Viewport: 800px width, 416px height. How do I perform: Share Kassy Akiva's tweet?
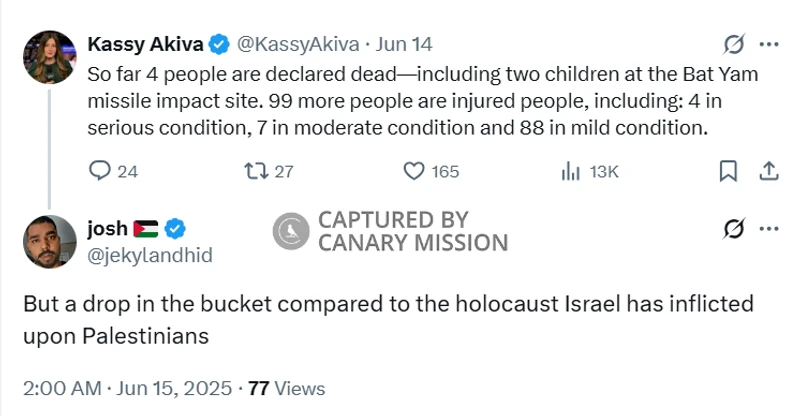point(769,172)
